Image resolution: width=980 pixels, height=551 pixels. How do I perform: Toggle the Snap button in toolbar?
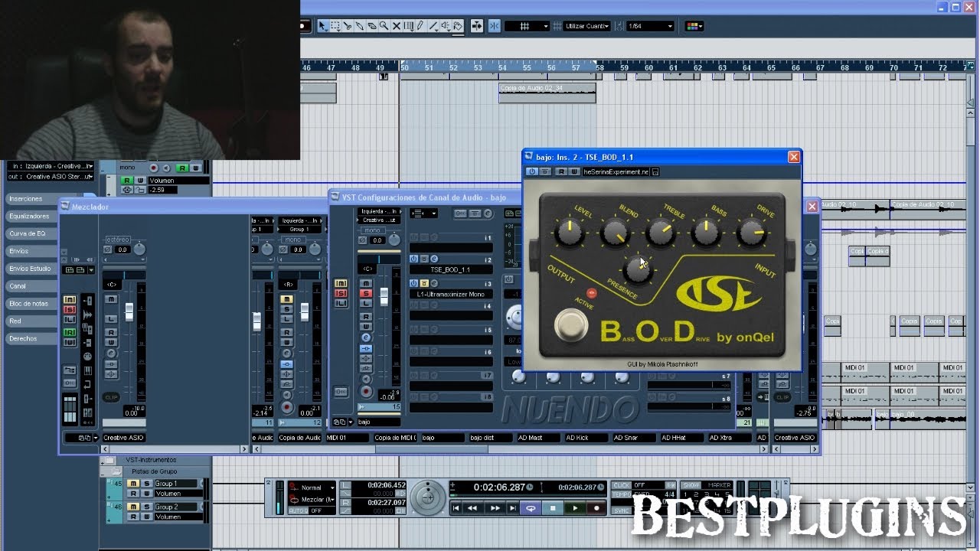click(495, 26)
